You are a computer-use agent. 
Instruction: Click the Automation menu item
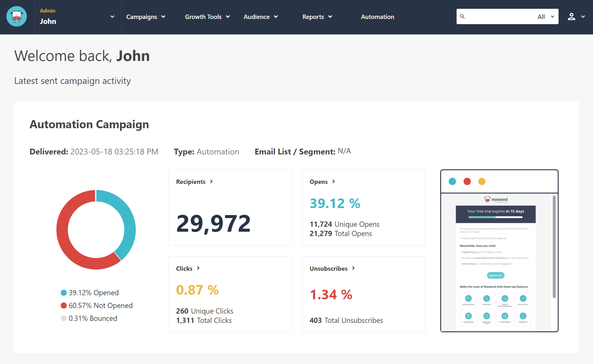[x=377, y=17]
